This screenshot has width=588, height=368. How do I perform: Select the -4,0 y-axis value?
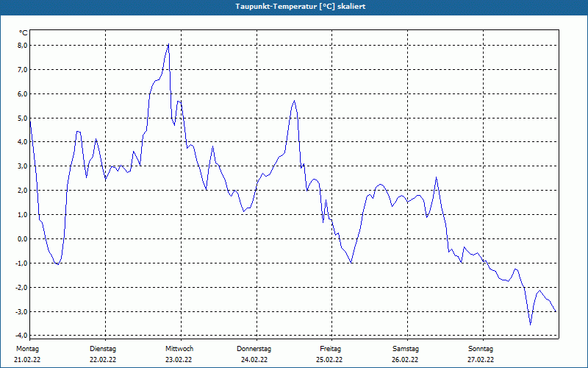pos(22,335)
